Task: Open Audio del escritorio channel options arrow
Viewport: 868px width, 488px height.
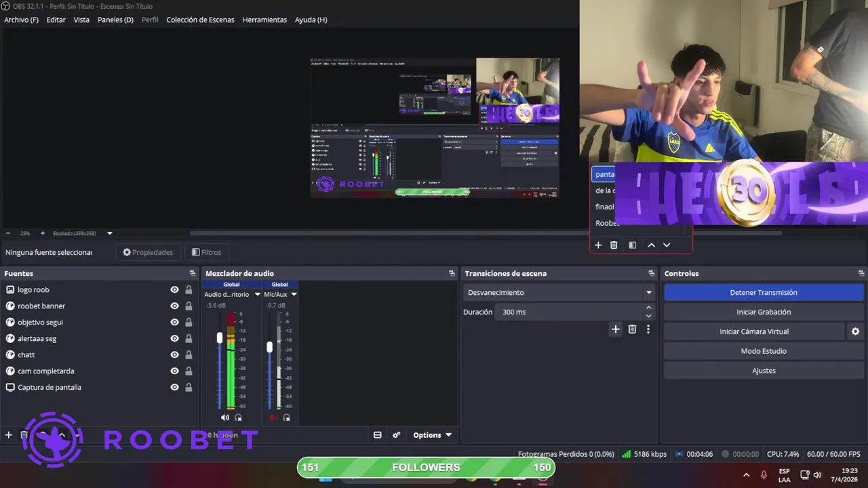Action: click(257, 294)
